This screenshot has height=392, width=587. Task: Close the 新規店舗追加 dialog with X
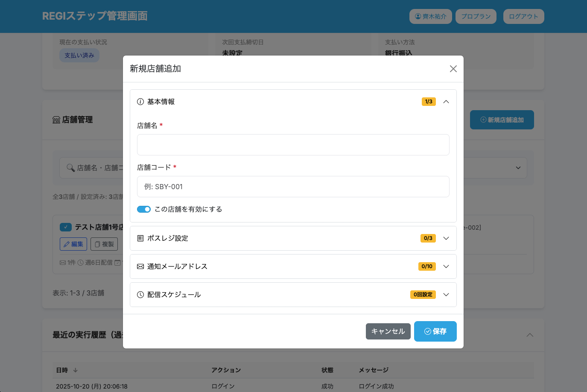[x=453, y=69]
